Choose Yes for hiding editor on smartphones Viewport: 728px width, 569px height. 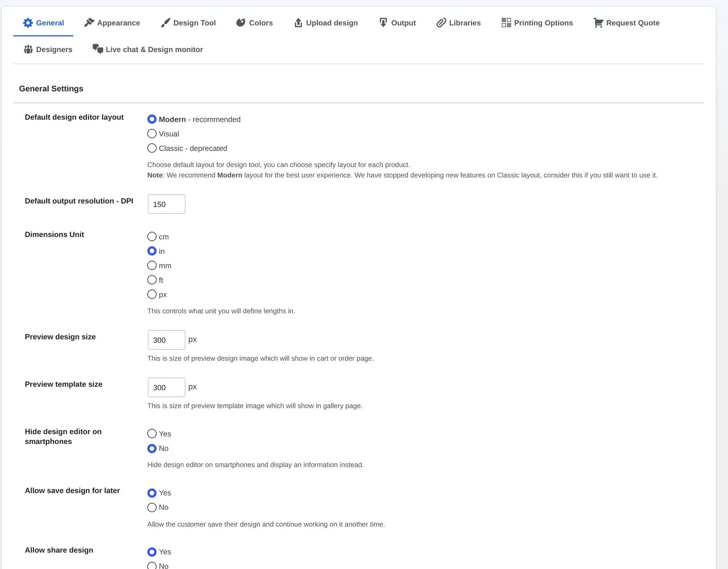tap(152, 434)
